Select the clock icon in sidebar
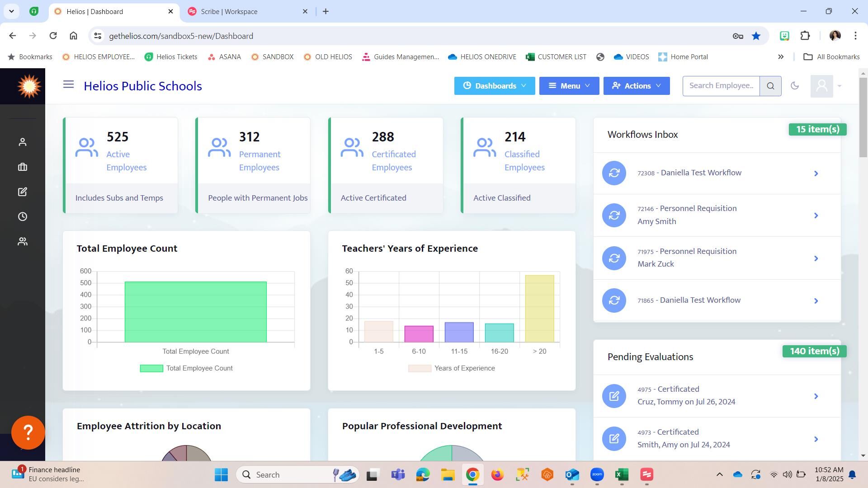This screenshot has width=868, height=488. point(22,217)
